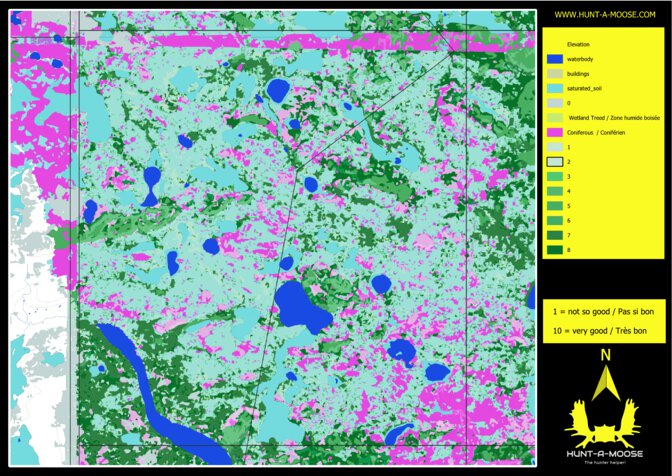Click the waterbody blue legend swatch

[555, 59]
